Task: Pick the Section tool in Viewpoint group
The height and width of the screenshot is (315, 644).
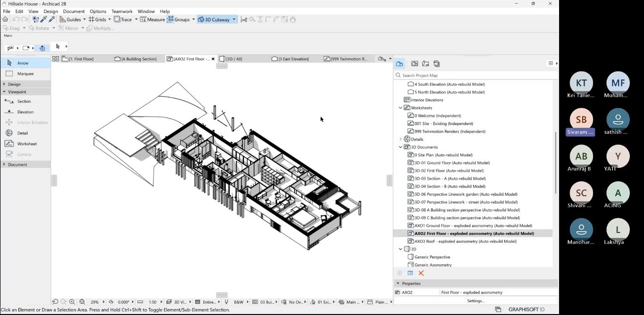Action: click(x=24, y=101)
